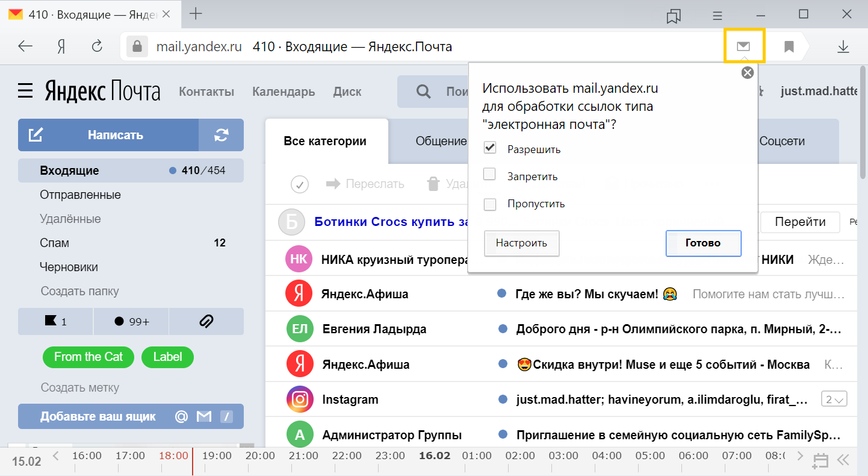Open Yandex home via the Я toolbar button
The image size is (868, 476).
[61, 46]
